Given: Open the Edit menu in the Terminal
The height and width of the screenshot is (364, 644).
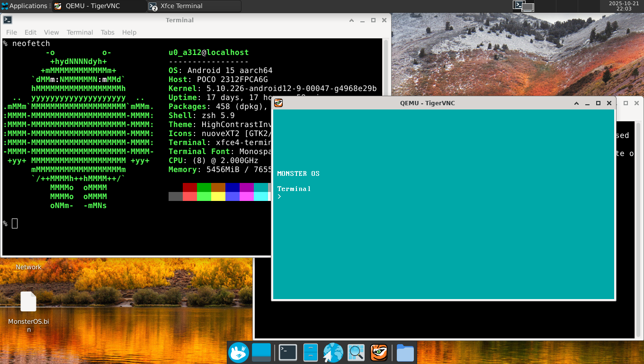Looking at the screenshot, I should tap(30, 32).
